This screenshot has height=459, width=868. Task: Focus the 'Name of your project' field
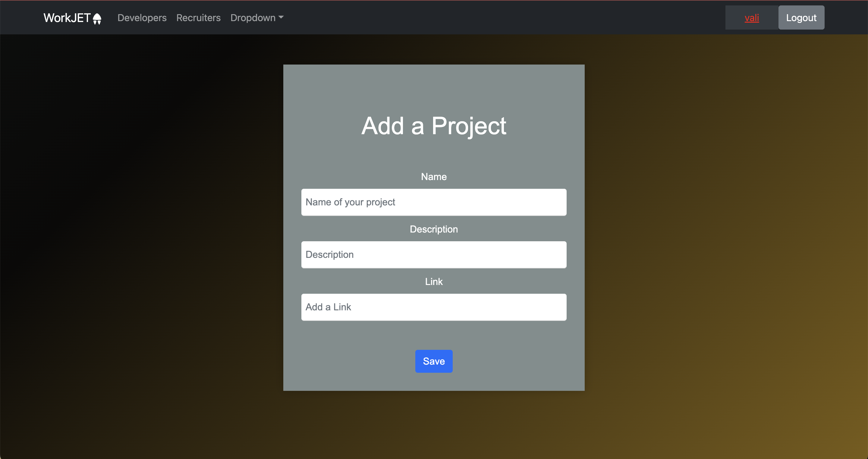[x=434, y=202]
